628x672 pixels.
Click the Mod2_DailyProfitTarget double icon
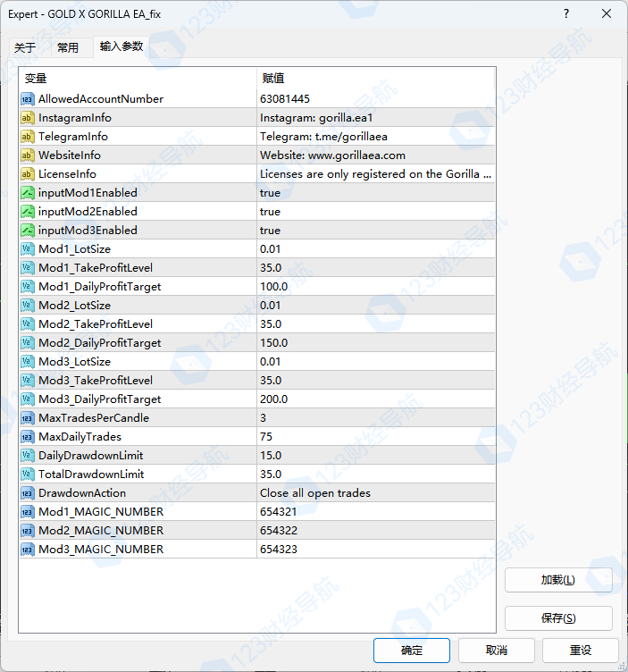pos(28,343)
